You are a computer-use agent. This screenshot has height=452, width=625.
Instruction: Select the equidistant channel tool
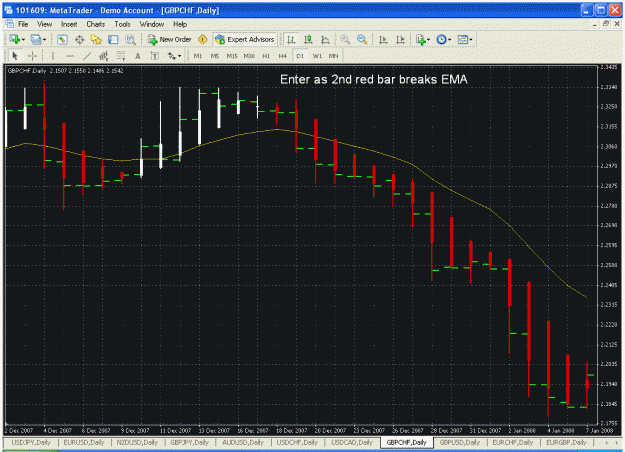[104, 56]
